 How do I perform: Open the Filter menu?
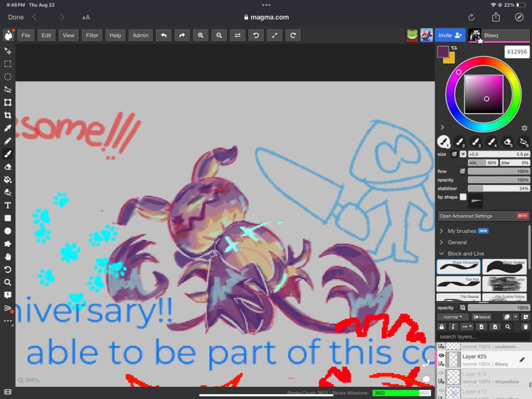tap(92, 35)
